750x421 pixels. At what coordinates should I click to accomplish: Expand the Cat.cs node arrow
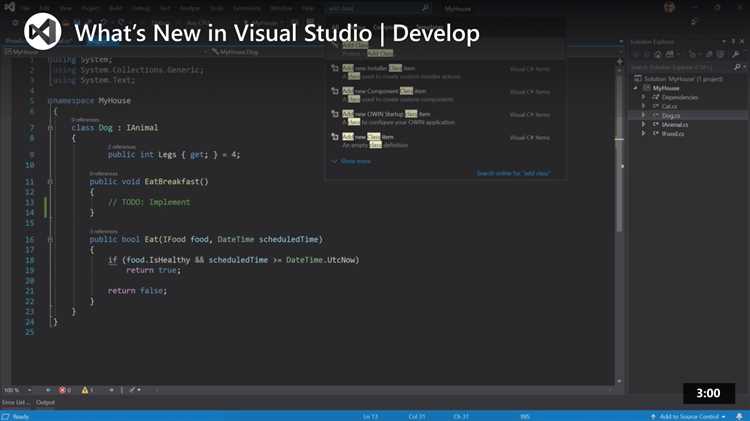(x=643, y=106)
